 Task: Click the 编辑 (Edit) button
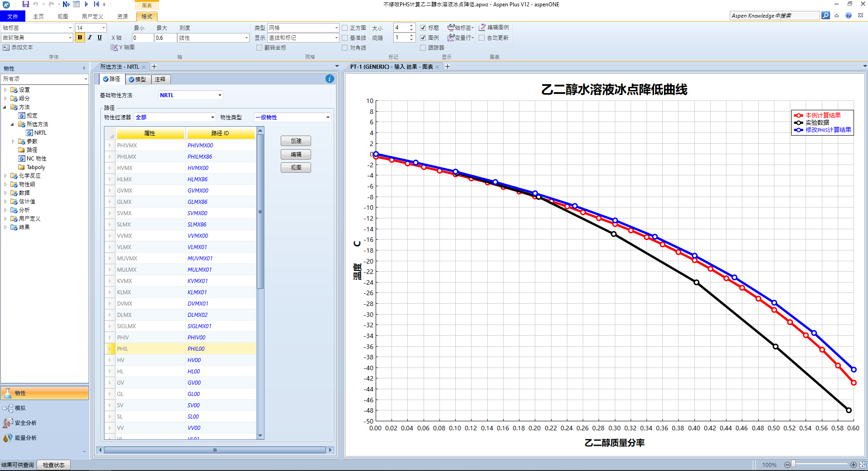[x=296, y=154]
